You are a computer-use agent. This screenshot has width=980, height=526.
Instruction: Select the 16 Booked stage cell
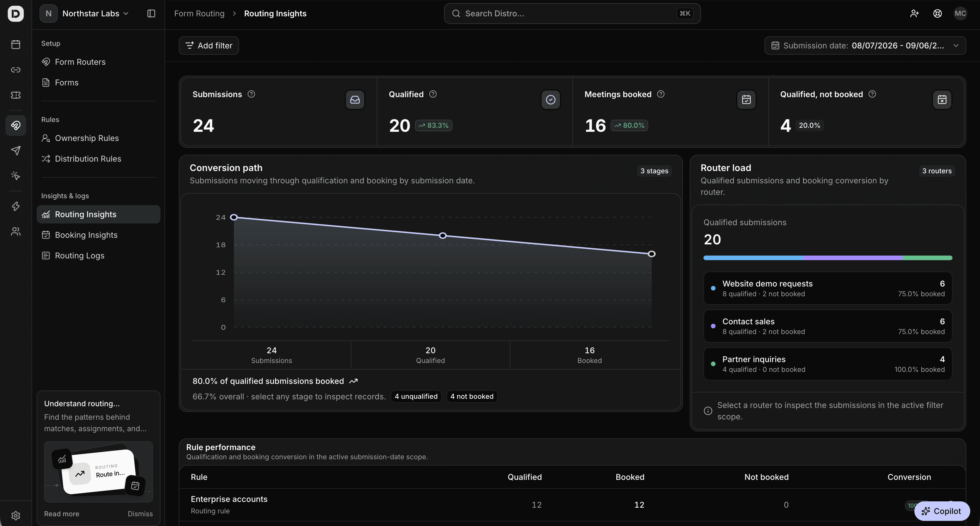click(589, 355)
